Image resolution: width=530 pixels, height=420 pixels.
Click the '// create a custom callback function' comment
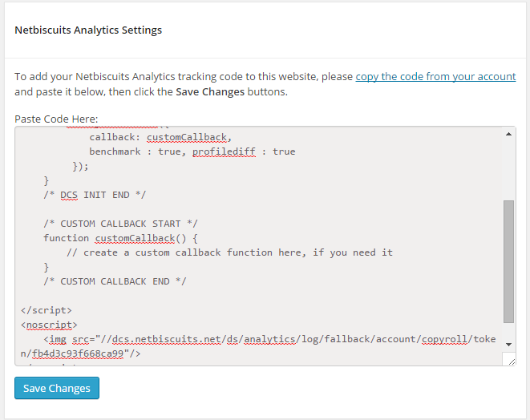[x=229, y=252]
